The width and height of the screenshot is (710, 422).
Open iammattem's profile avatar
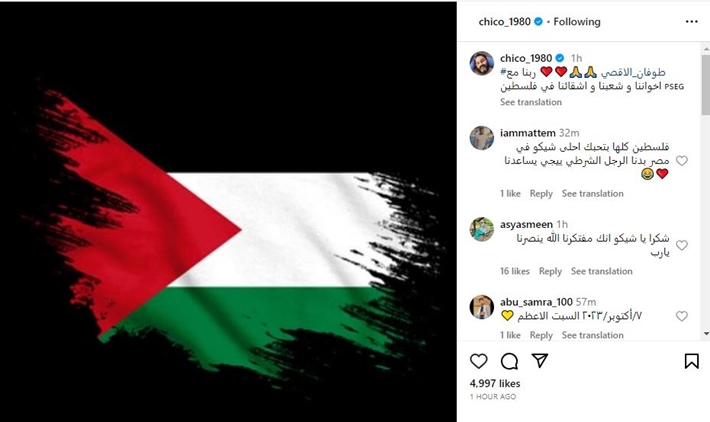pos(482,138)
